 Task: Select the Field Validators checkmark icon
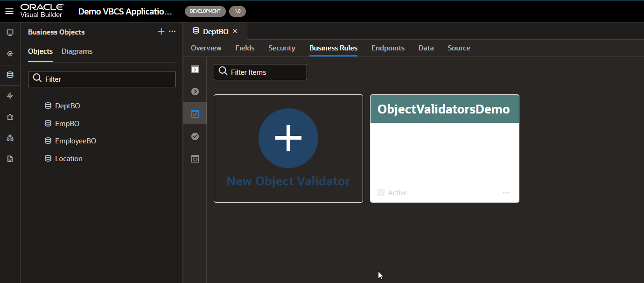tap(195, 136)
